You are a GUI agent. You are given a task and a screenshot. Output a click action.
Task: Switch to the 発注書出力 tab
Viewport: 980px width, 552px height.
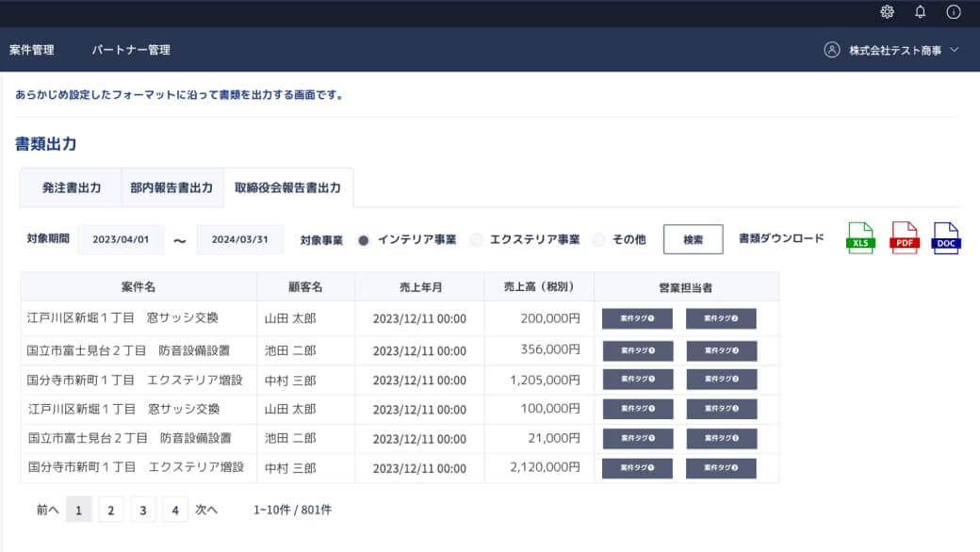click(x=72, y=188)
